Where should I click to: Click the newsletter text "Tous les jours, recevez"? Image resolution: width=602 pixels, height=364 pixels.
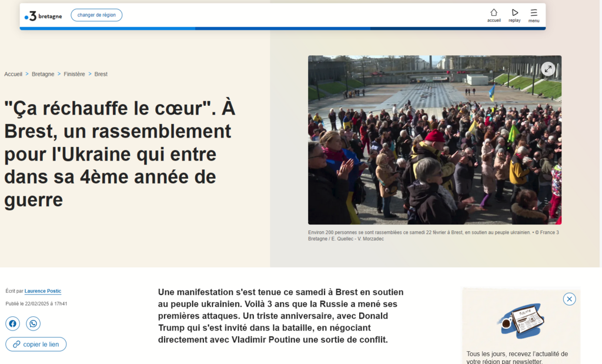517,357
